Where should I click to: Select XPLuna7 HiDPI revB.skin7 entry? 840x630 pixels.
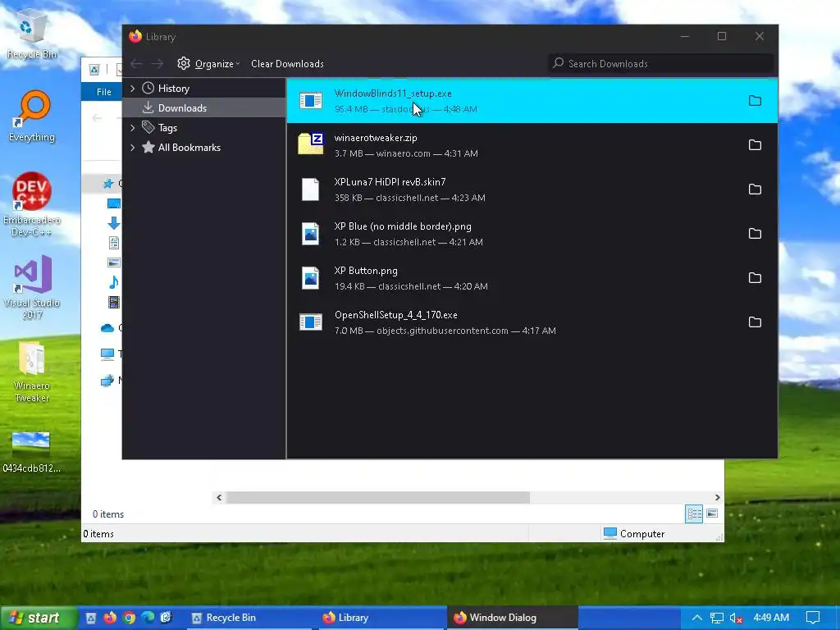tap(532, 189)
